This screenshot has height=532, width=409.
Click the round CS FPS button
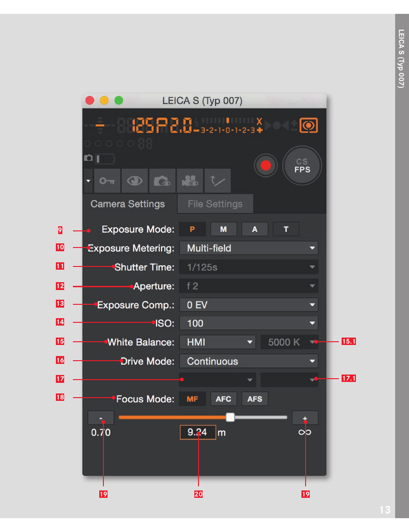pyautogui.click(x=302, y=165)
